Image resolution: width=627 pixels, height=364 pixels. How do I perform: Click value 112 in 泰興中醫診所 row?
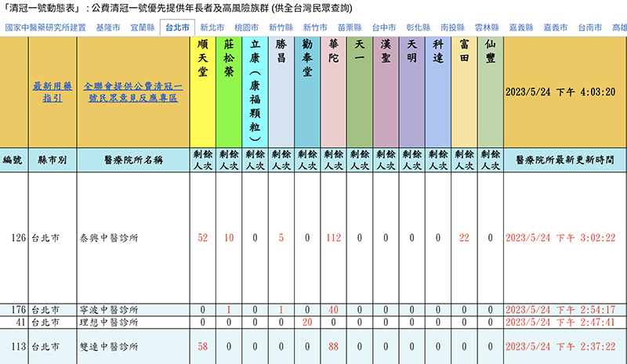[x=334, y=238]
